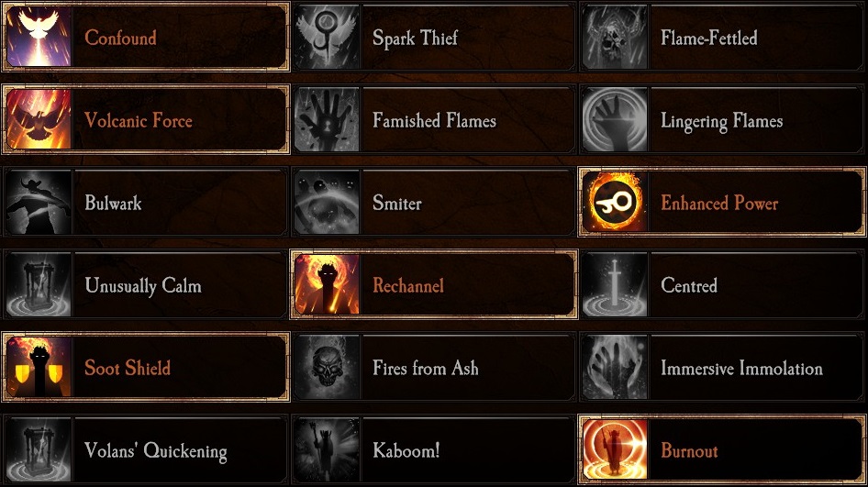
Task: Select the Smiter talent label
Action: 397,203
